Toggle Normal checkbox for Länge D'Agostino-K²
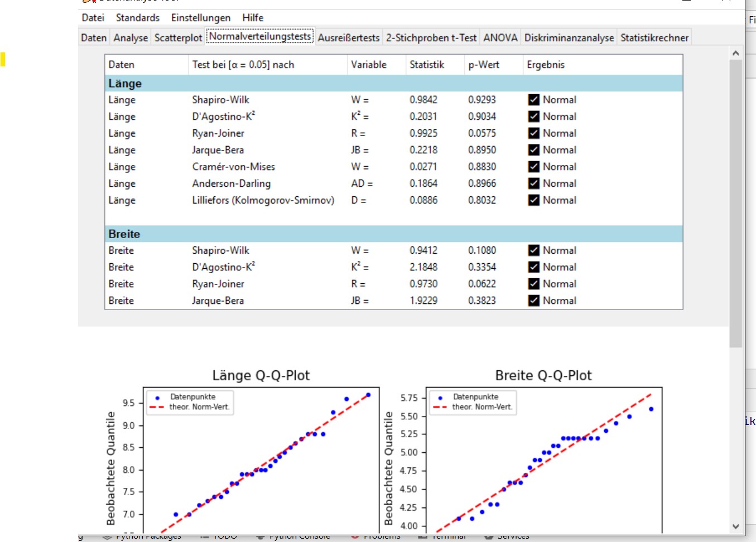The height and width of the screenshot is (542, 756). coord(534,117)
